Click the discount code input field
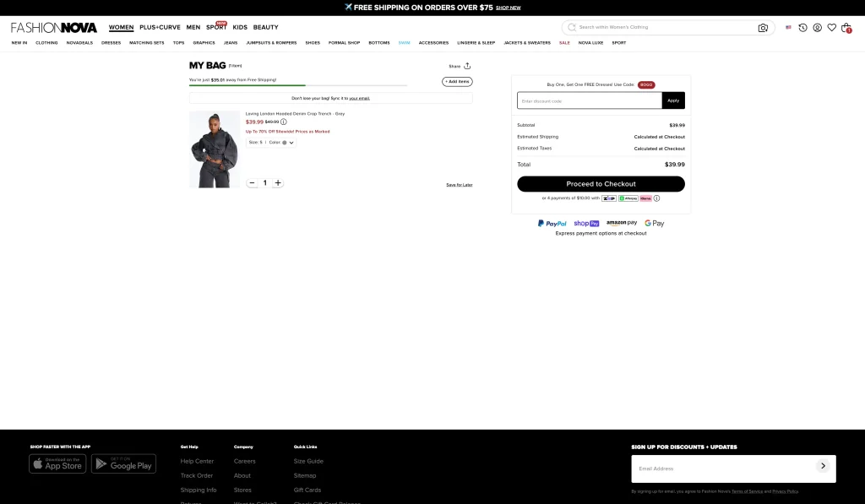 click(589, 100)
